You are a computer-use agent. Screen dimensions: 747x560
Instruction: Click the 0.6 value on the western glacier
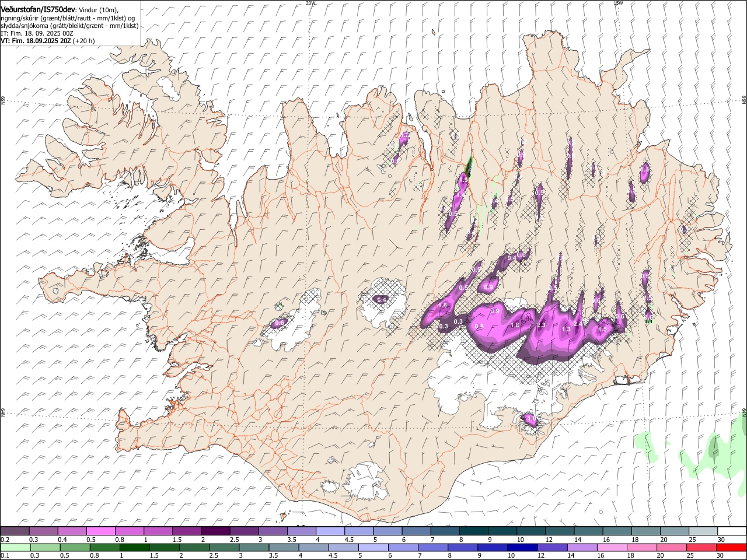tap(280, 323)
